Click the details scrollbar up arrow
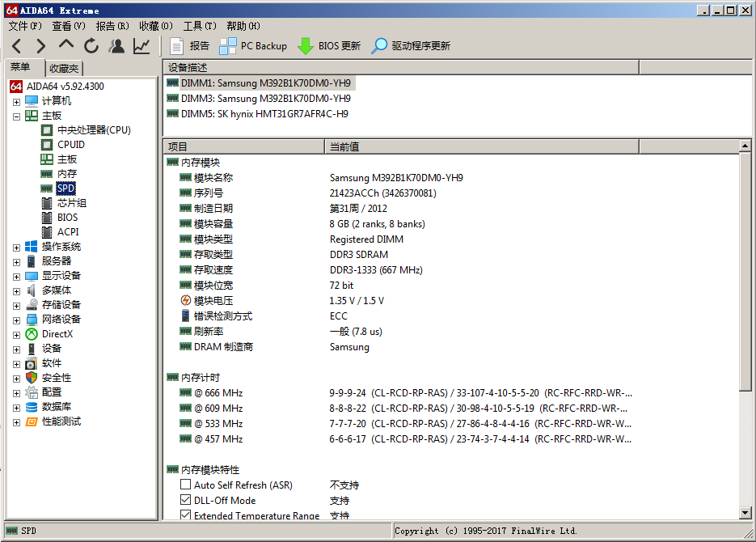 pyautogui.click(x=745, y=145)
